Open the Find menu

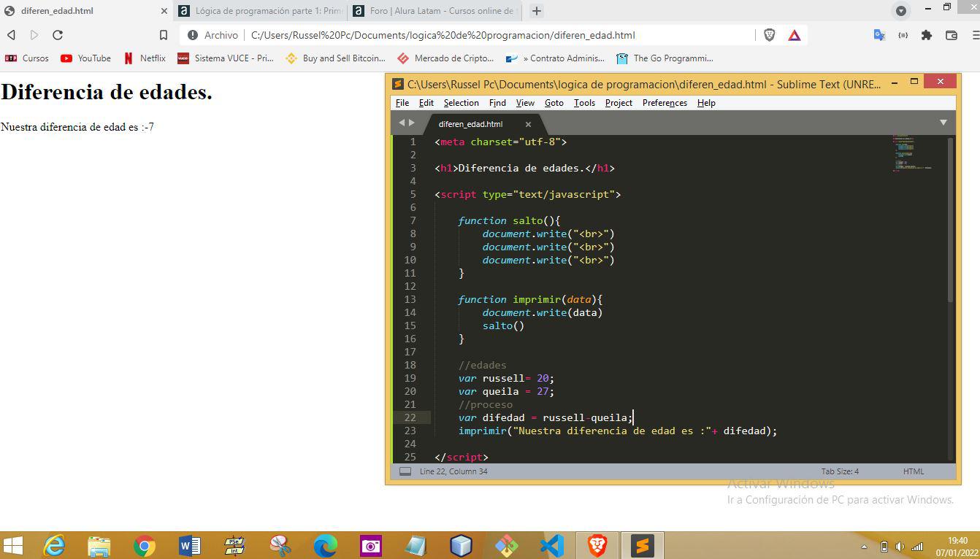(x=497, y=103)
